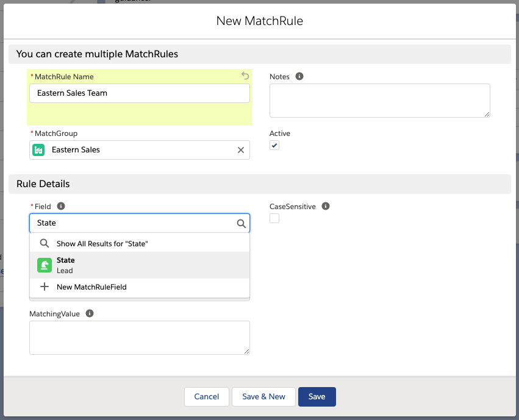This screenshot has height=420, width=519.
Task: Click the Cancel button
Action: pyautogui.click(x=207, y=396)
